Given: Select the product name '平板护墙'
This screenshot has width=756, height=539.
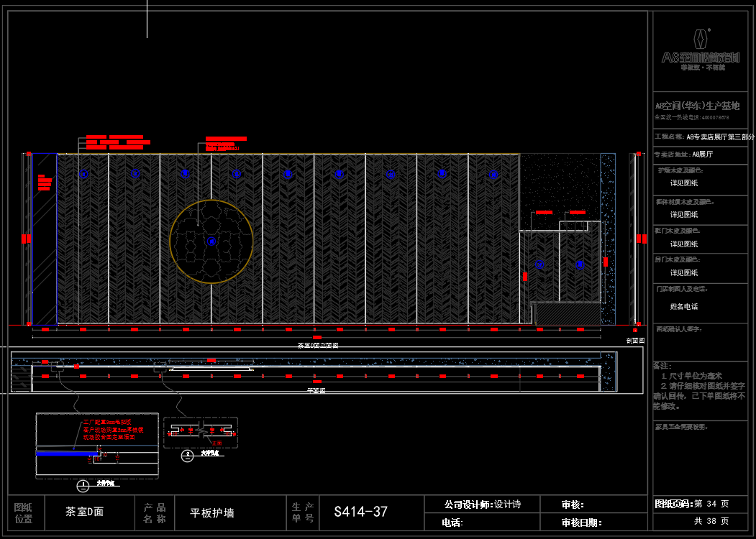Looking at the screenshot, I should coord(212,513).
